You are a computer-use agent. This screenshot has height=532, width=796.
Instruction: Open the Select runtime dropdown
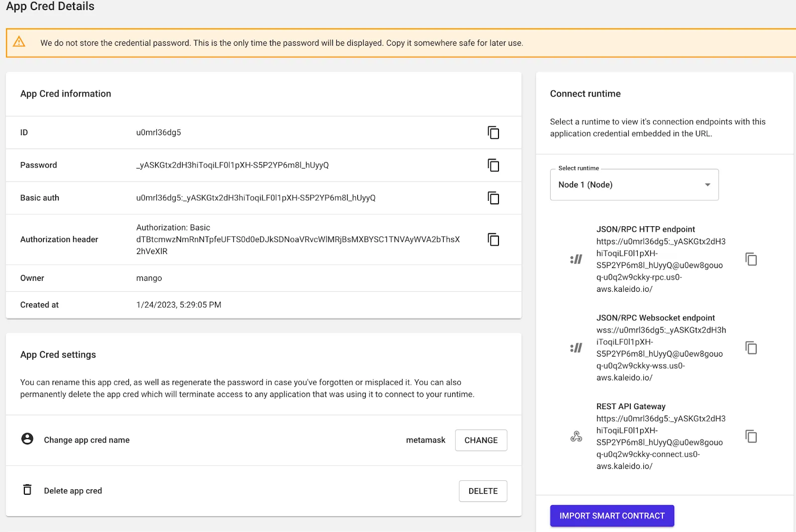634,184
